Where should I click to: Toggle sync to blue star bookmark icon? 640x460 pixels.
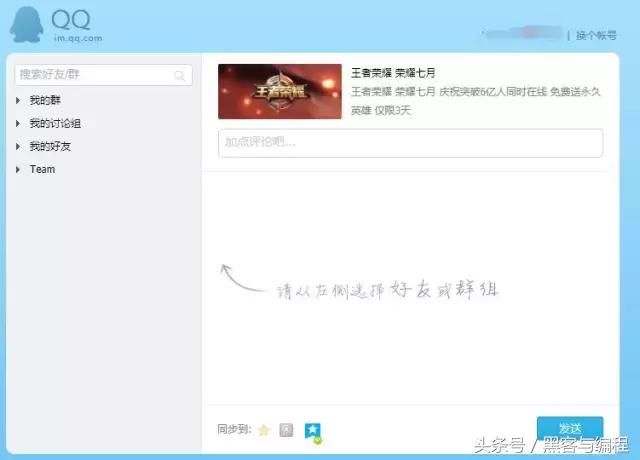313,432
